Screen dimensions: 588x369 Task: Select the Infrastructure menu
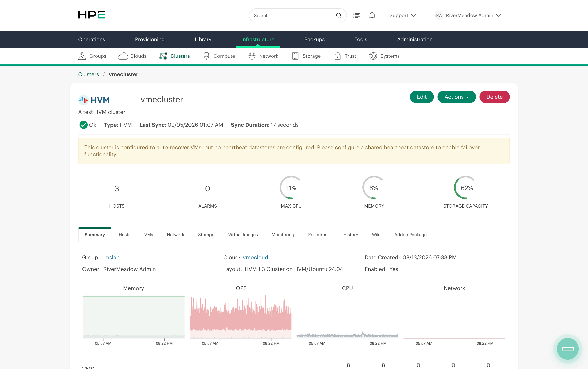pyautogui.click(x=258, y=39)
